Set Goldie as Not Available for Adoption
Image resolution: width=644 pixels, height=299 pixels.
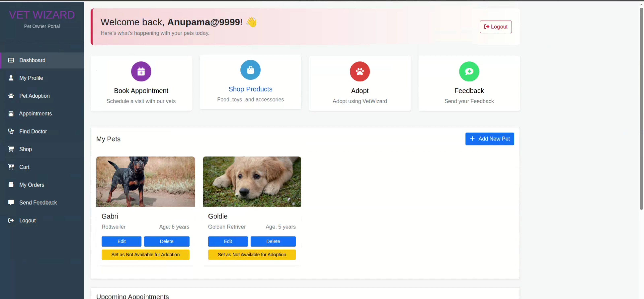252,255
